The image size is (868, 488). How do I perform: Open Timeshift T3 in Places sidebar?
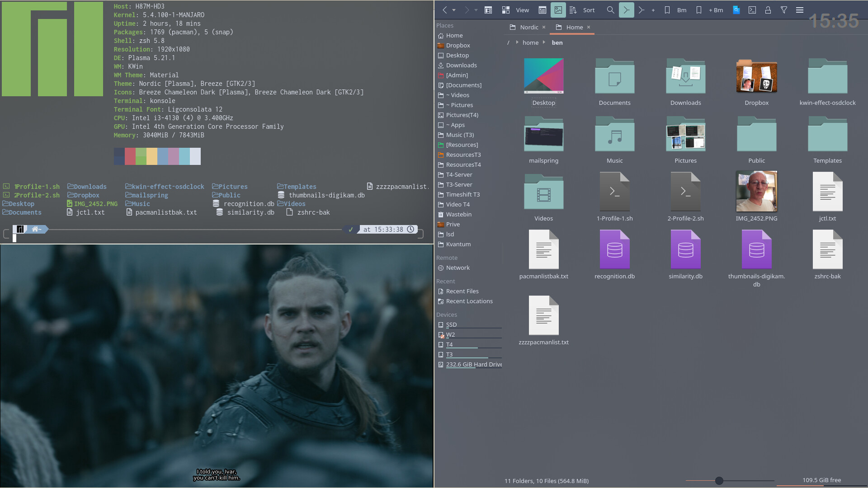[x=470, y=194]
